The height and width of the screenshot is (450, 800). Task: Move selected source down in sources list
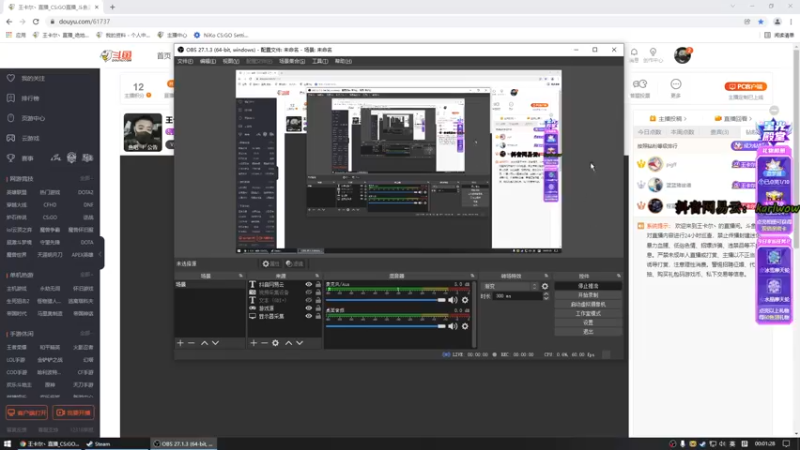point(299,343)
